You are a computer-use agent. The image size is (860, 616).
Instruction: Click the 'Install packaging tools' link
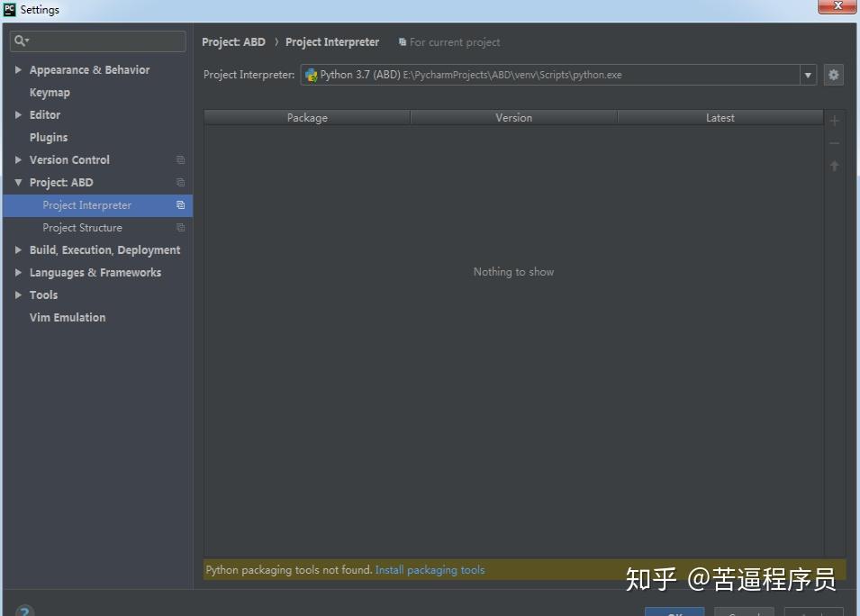430,569
